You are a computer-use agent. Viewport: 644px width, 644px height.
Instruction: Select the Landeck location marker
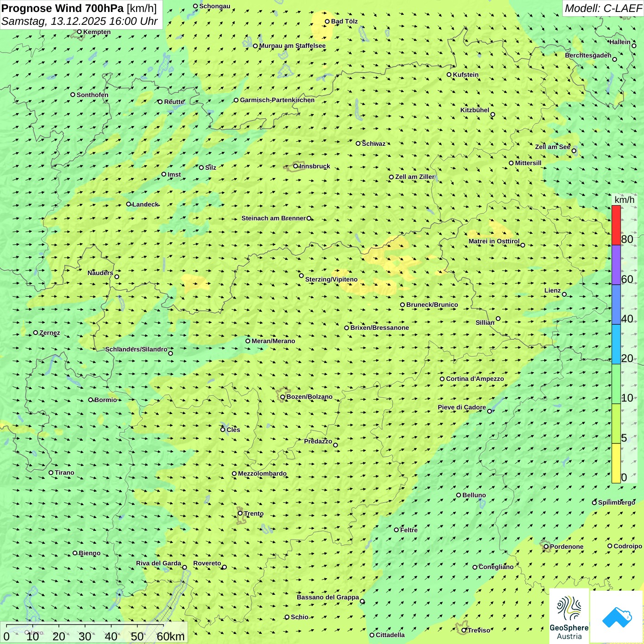pyautogui.click(x=129, y=204)
